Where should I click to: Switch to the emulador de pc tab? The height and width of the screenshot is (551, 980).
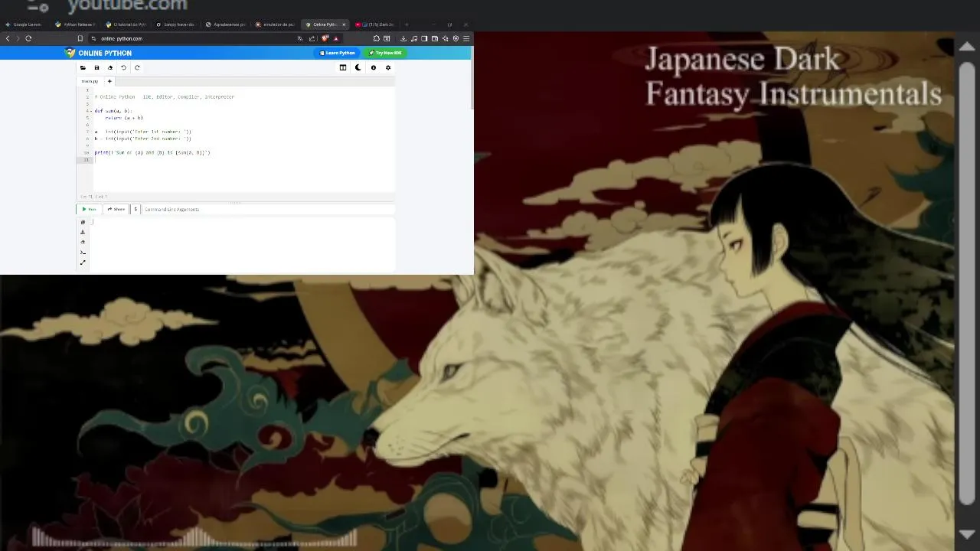276,24
